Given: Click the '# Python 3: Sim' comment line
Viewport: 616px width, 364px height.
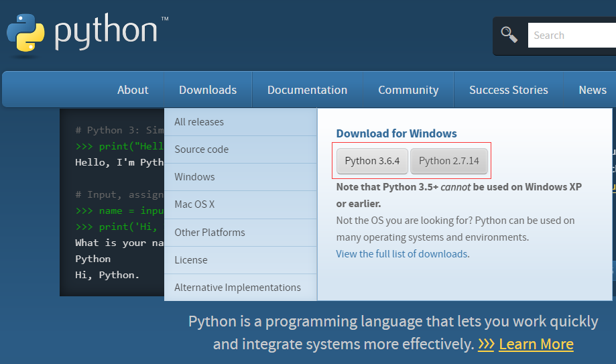Looking at the screenshot, I should click(x=119, y=130).
